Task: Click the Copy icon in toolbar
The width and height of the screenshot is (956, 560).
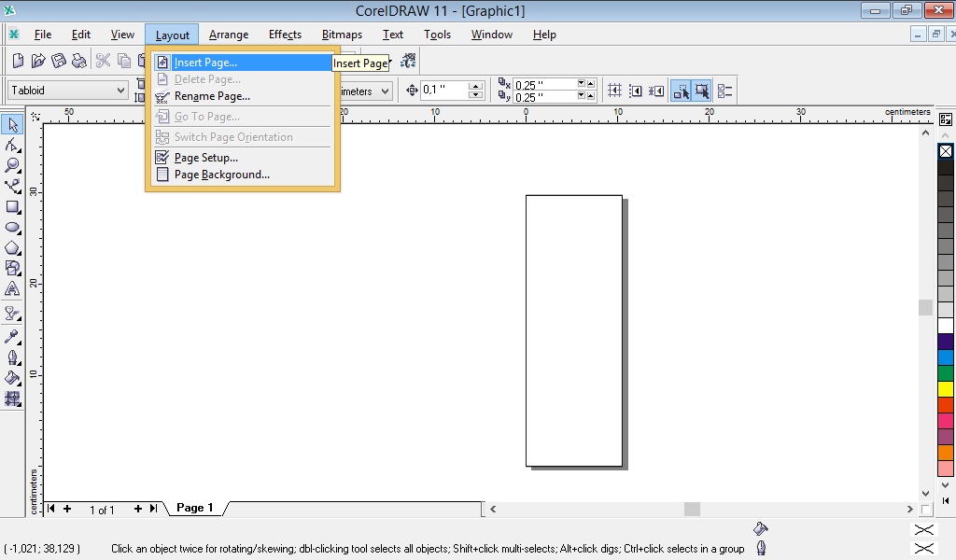Action: coord(124,61)
